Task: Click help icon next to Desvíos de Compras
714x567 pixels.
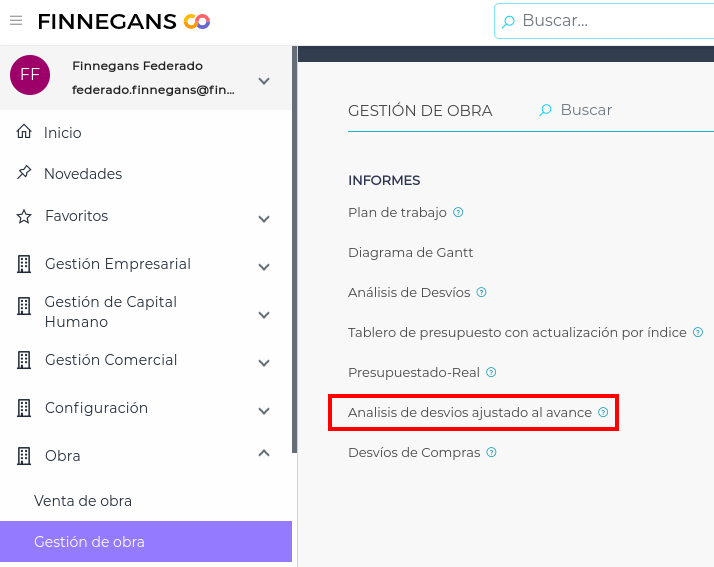Action: coord(491,452)
